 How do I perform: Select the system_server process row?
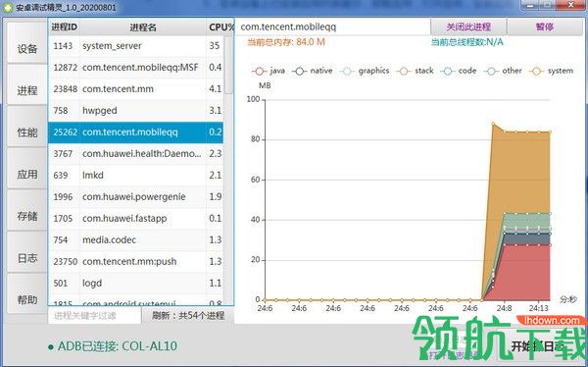pos(136,46)
